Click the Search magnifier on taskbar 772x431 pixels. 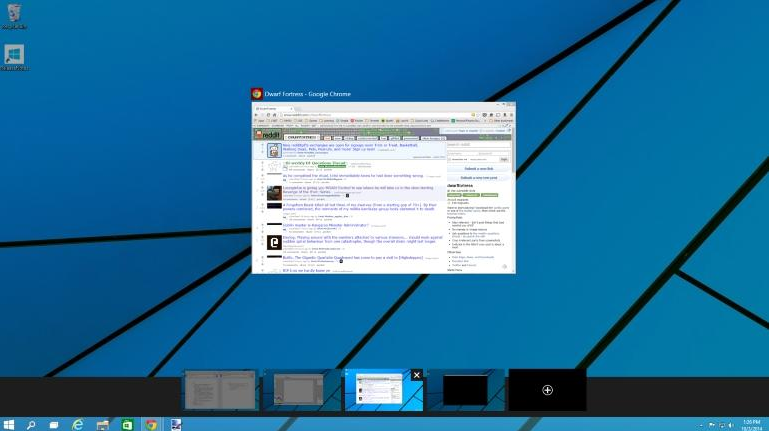point(31,425)
